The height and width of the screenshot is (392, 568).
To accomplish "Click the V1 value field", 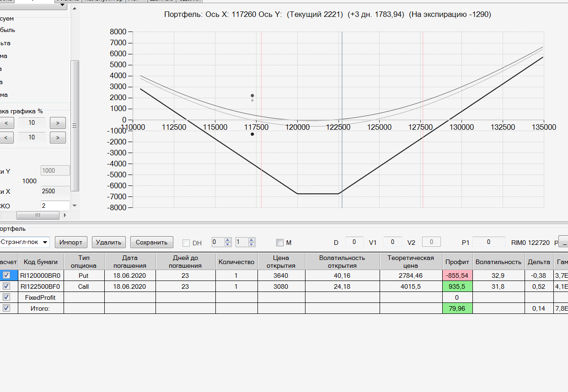I will coord(393,242).
